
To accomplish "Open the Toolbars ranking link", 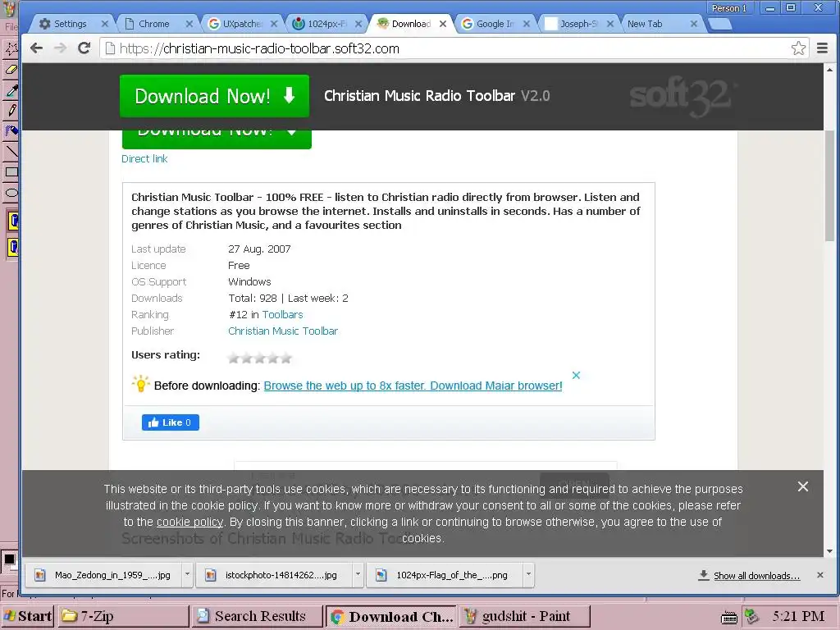I will [x=282, y=314].
